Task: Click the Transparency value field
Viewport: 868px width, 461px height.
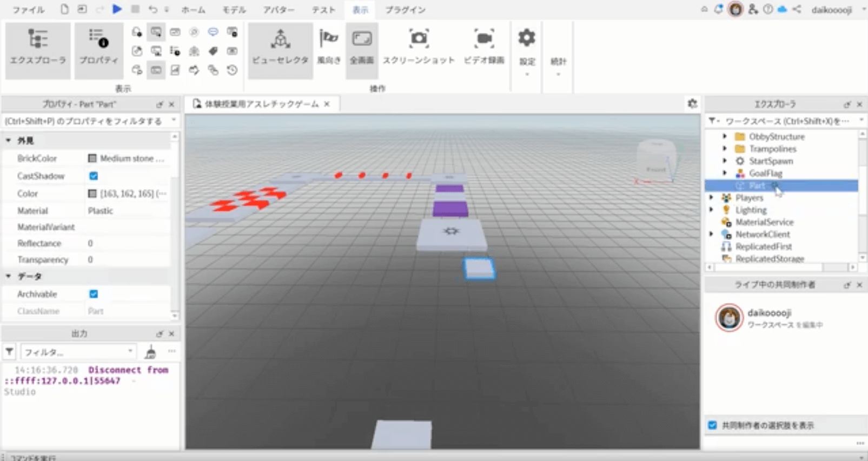Action: [128, 260]
